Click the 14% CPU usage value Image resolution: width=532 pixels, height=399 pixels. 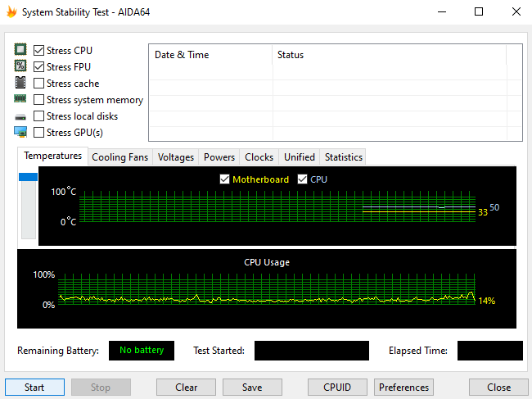(487, 301)
